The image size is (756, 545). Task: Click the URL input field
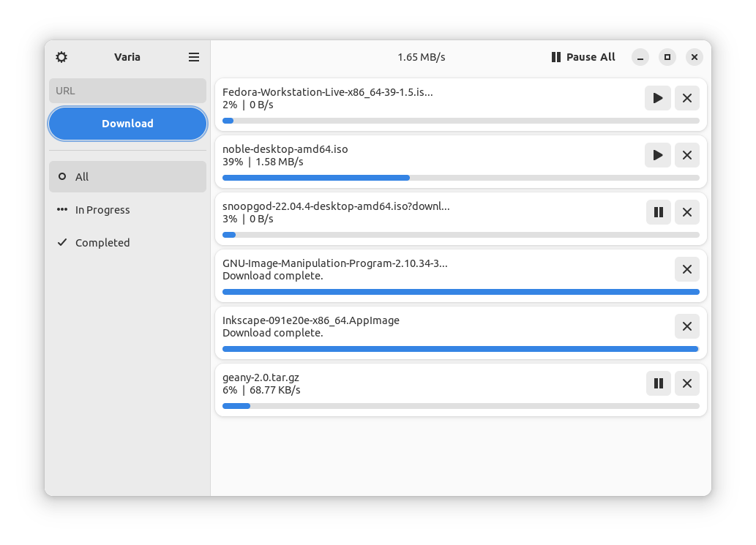pos(127,90)
